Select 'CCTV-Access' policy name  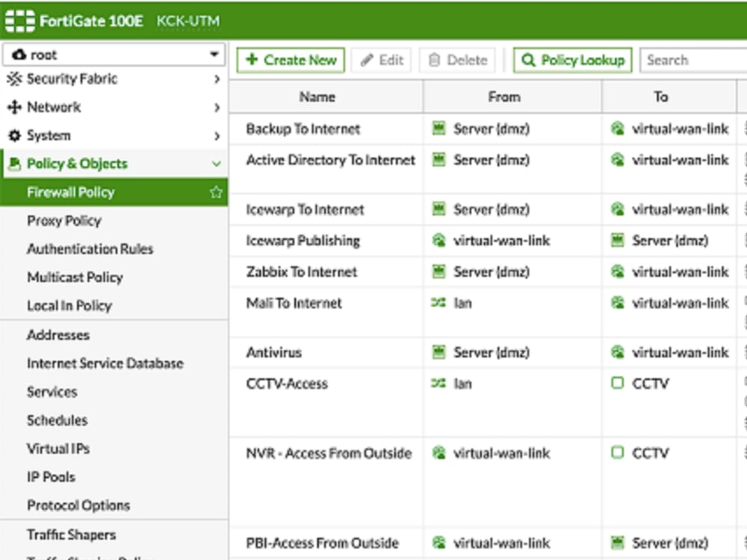[287, 383]
